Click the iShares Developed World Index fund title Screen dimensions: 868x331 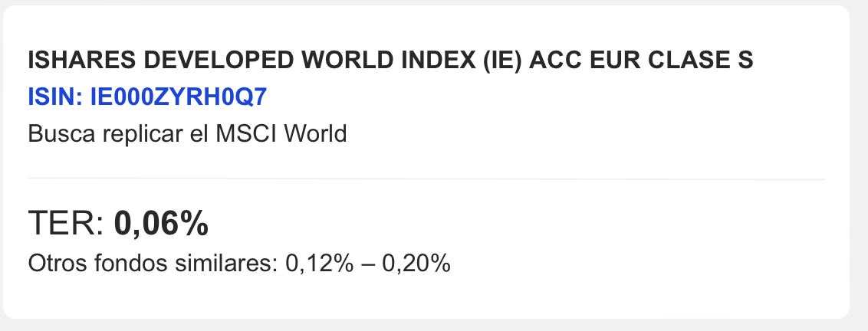[x=390, y=61]
